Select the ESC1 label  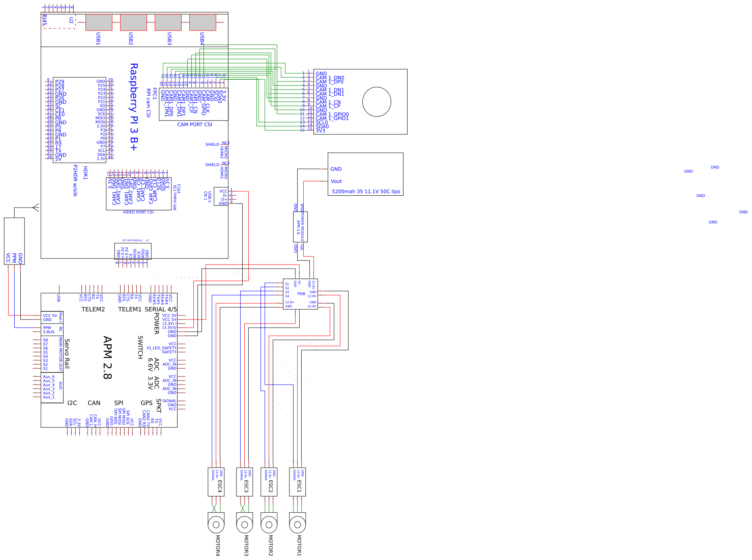pos(299,486)
